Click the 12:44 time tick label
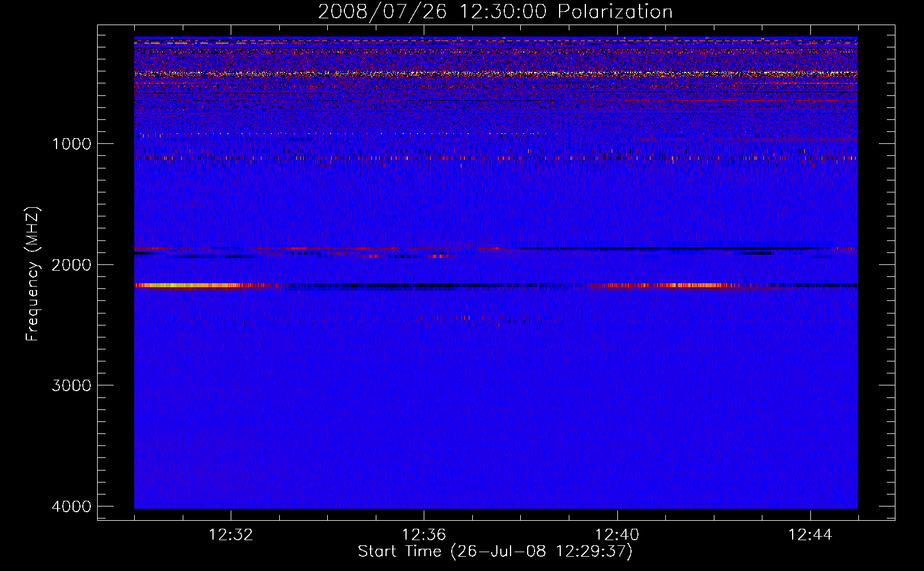This screenshot has width=924, height=571. (810, 535)
